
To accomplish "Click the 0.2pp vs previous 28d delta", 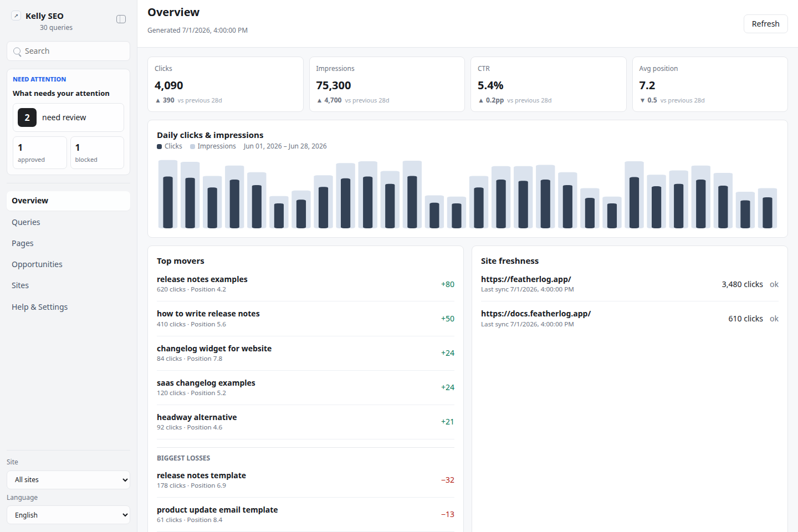I will pyautogui.click(x=515, y=100).
